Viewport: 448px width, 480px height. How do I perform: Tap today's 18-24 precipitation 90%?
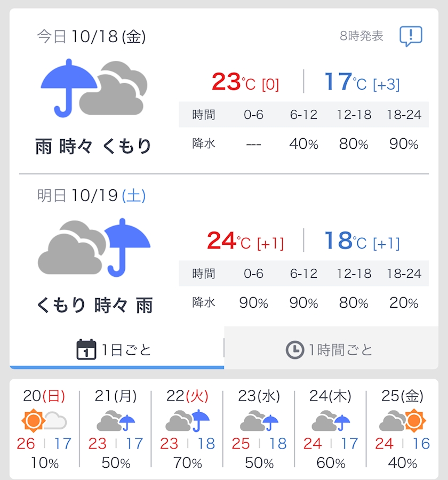click(x=404, y=144)
